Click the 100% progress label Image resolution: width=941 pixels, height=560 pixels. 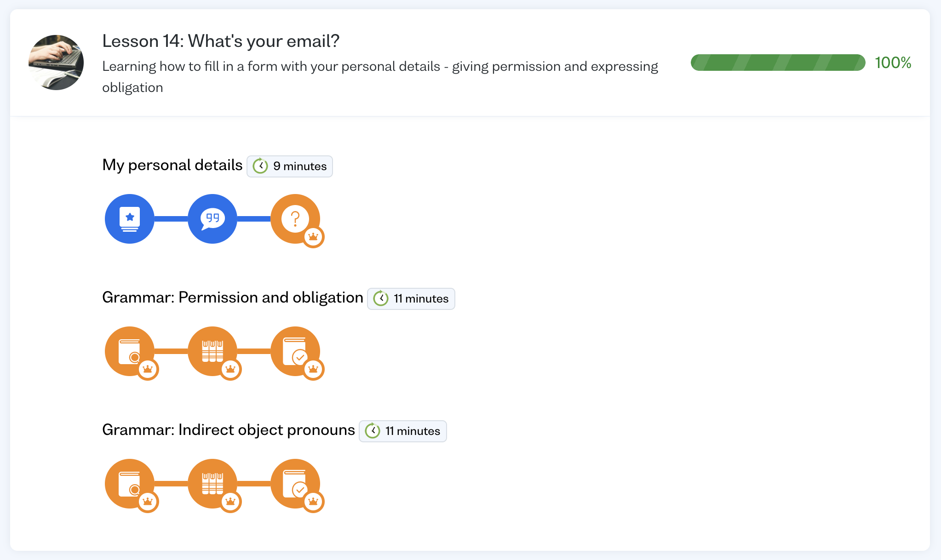(x=893, y=63)
